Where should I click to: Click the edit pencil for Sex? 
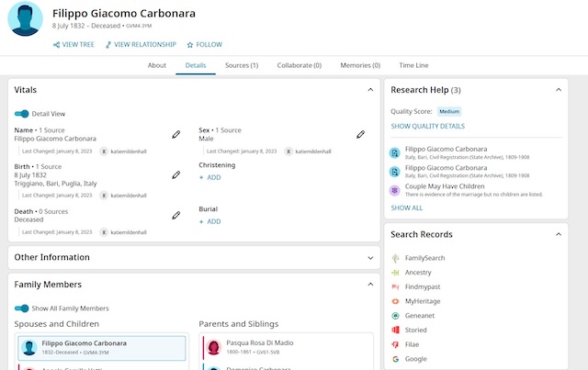361,135
